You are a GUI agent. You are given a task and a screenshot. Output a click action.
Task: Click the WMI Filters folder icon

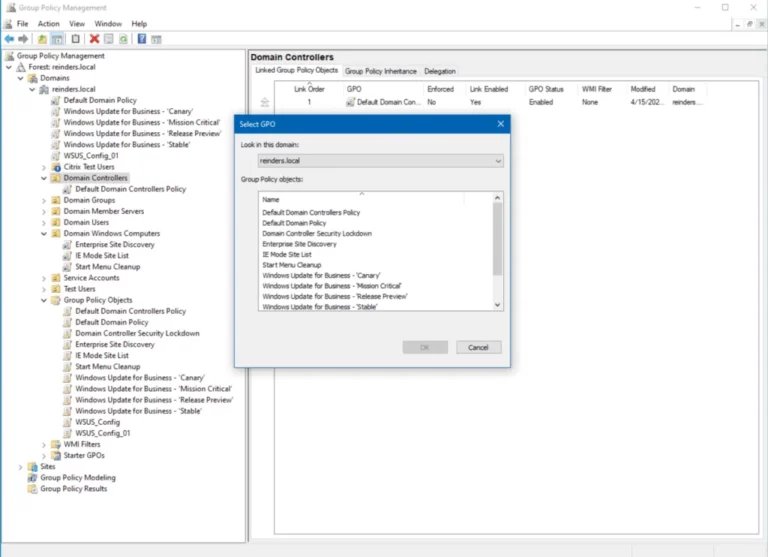56,444
